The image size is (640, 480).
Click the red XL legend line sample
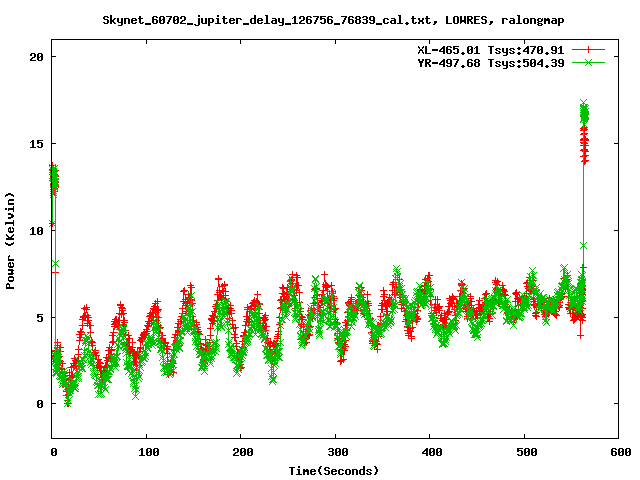[x=588, y=50]
